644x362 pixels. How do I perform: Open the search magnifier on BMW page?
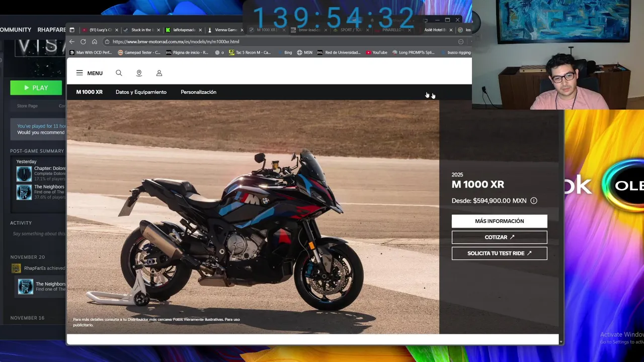119,73
